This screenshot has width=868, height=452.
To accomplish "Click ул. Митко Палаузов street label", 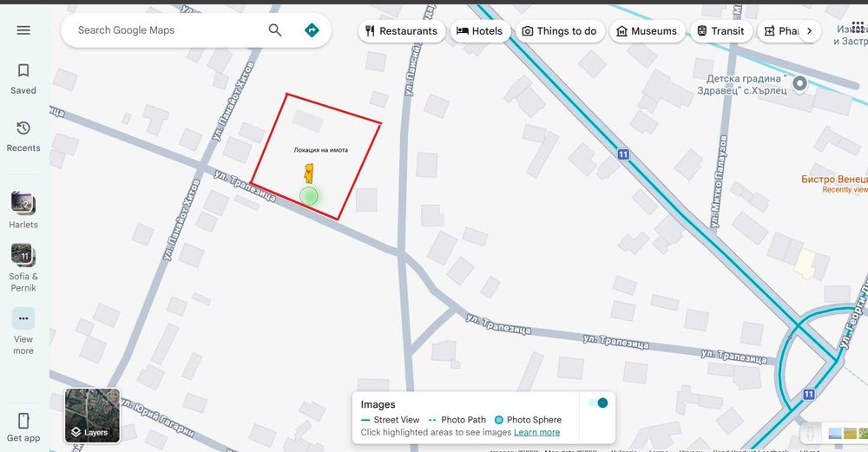I will (x=719, y=181).
